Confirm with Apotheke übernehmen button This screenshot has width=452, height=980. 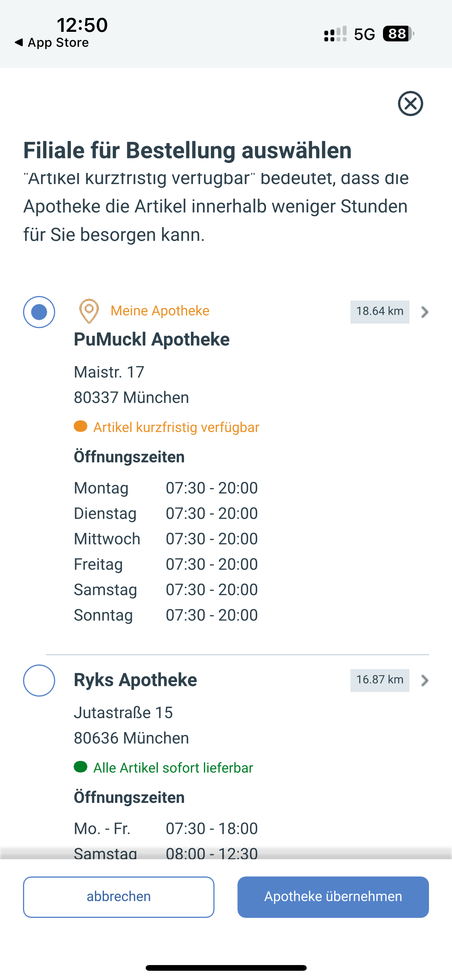(x=333, y=897)
